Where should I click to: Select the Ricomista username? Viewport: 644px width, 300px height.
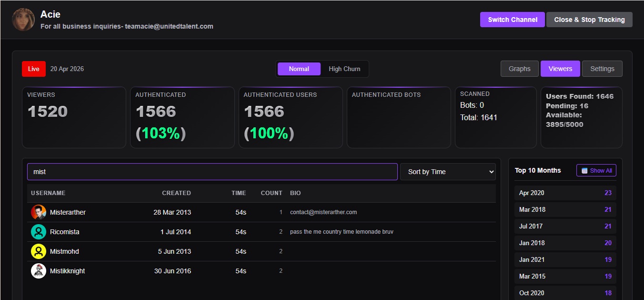(x=65, y=232)
